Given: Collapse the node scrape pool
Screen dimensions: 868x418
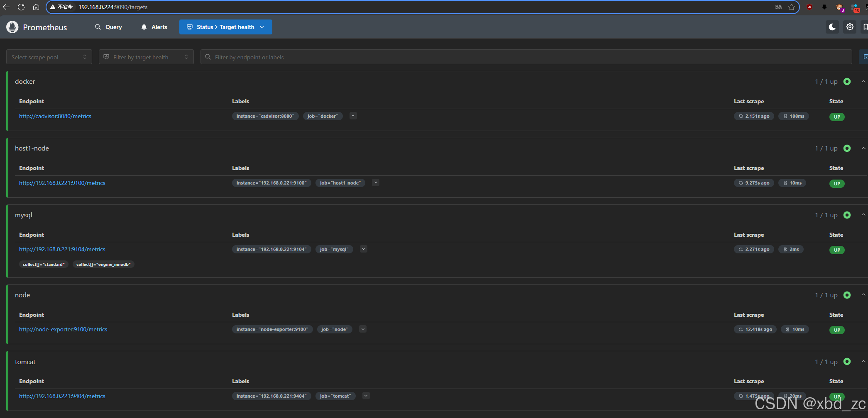Looking at the screenshot, I should pyautogui.click(x=863, y=295).
